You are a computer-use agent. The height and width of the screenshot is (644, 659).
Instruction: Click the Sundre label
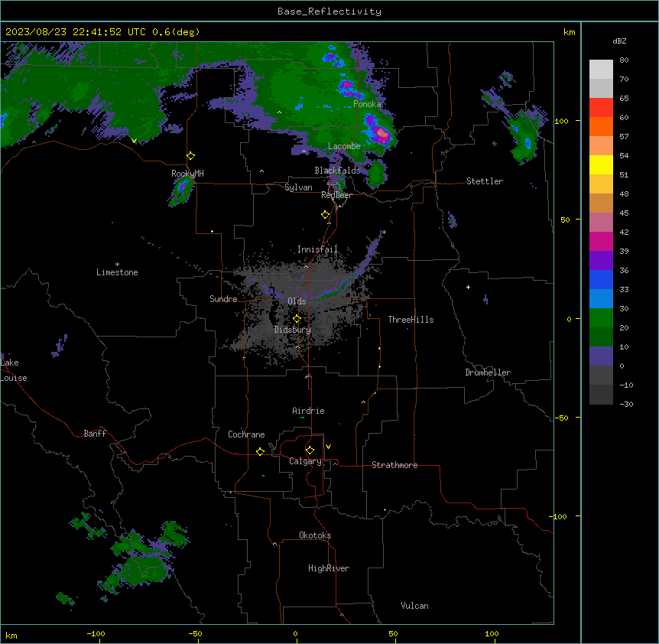tap(223, 299)
